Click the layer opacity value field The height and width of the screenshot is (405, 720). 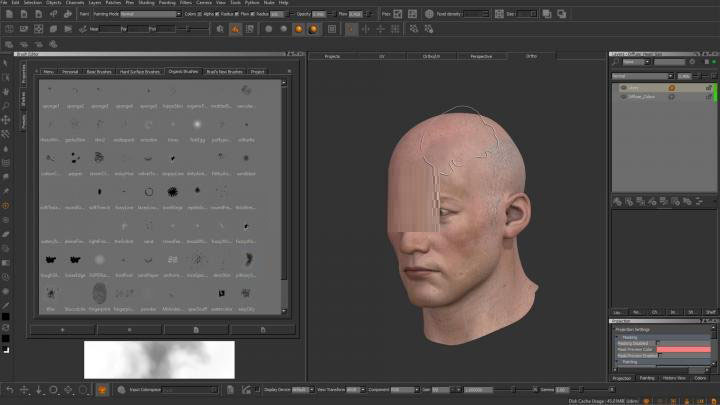(x=684, y=76)
